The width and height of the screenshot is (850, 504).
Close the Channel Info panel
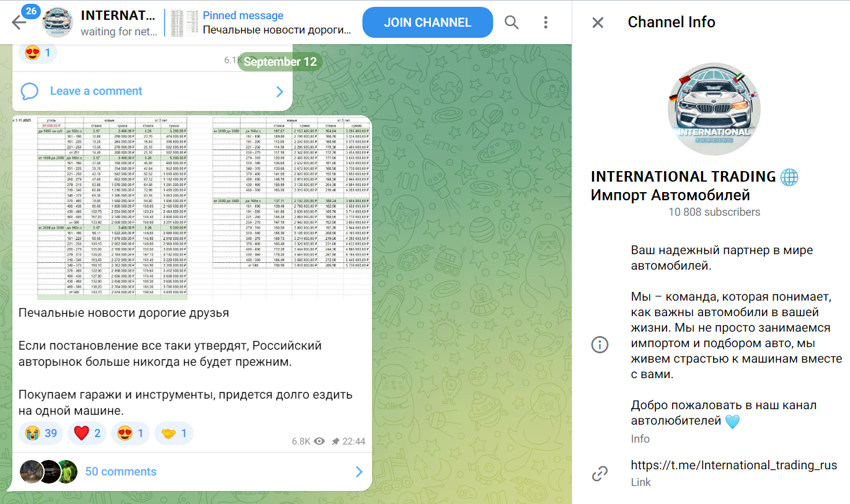(x=598, y=23)
